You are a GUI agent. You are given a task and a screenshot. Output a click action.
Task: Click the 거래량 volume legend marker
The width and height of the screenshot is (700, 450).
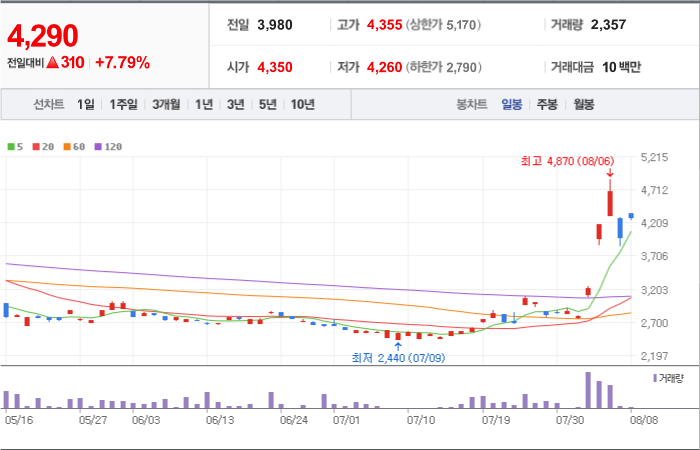tap(668, 379)
